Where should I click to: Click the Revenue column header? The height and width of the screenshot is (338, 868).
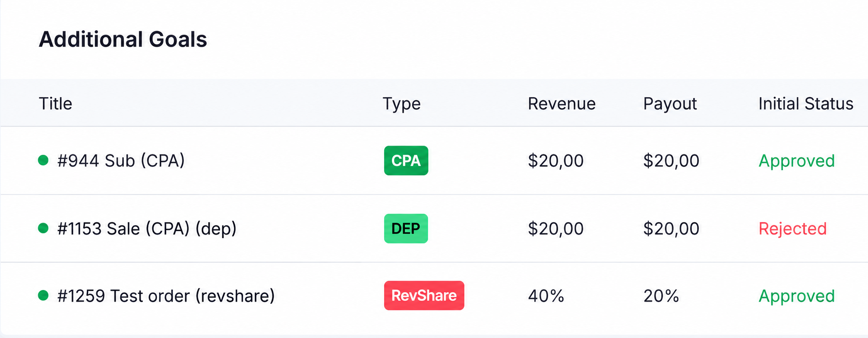tap(562, 104)
